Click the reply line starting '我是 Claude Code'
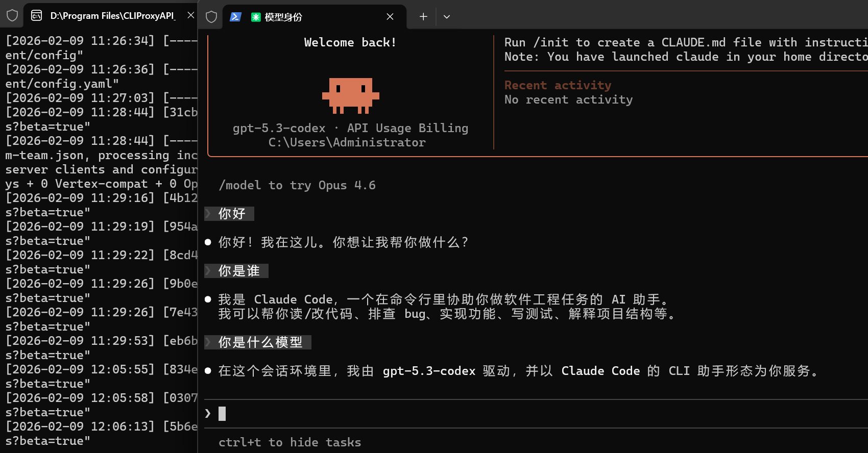This screenshot has height=453, width=868. coord(443,299)
